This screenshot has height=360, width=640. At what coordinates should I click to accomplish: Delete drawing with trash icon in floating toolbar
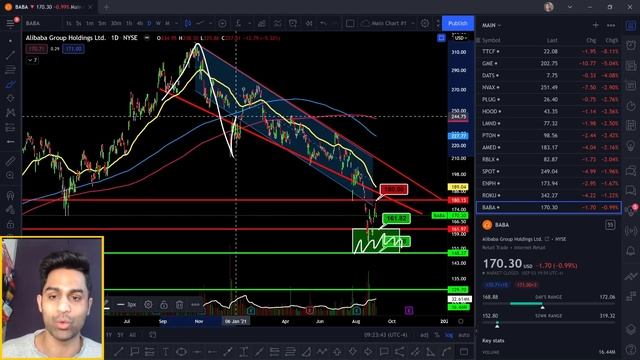point(179,304)
